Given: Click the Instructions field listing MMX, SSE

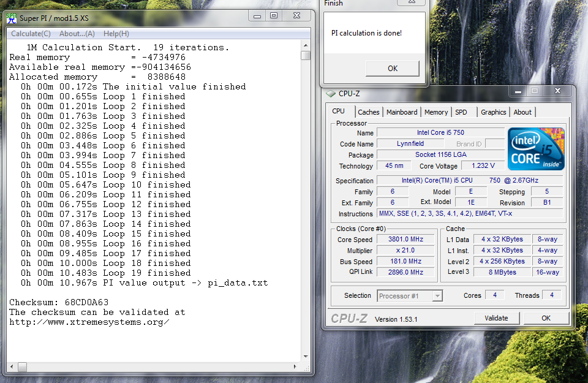Looking at the screenshot, I should 470,213.
